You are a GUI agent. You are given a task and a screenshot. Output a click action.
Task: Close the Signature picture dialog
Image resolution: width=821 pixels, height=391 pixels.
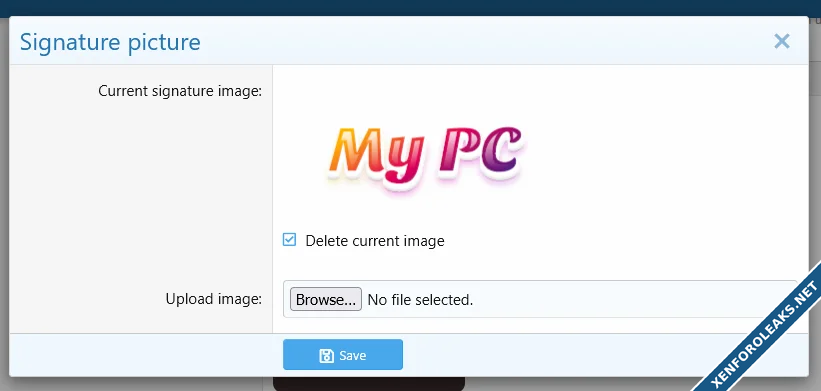click(x=782, y=41)
